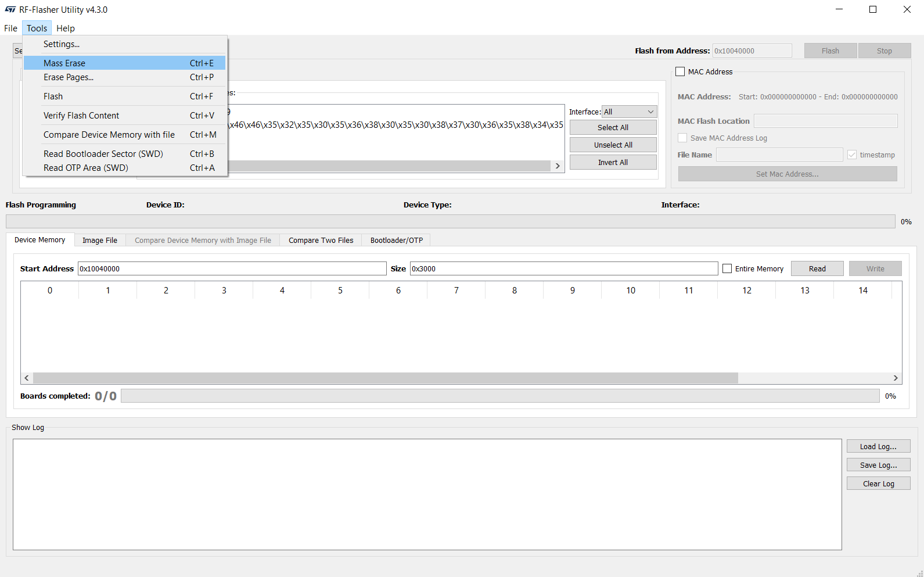This screenshot has height=577, width=924.
Task: Click the Start Address input field
Action: (232, 268)
